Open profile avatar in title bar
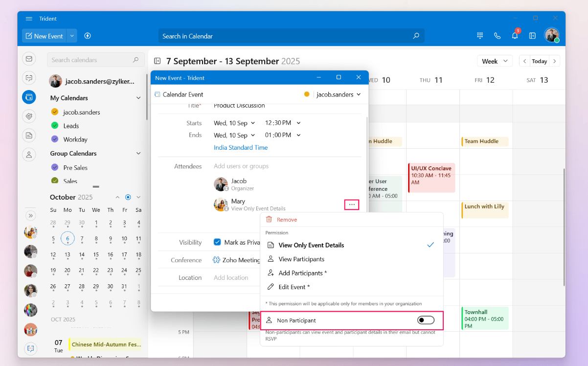Viewport: 588px width, 366px height. point(552,35)
